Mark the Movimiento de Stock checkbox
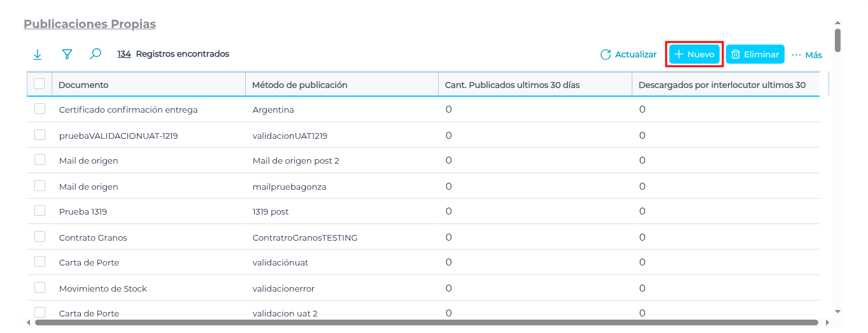This screenshot has width=868, height=333. pyautogui.click(x=40, y=288)
